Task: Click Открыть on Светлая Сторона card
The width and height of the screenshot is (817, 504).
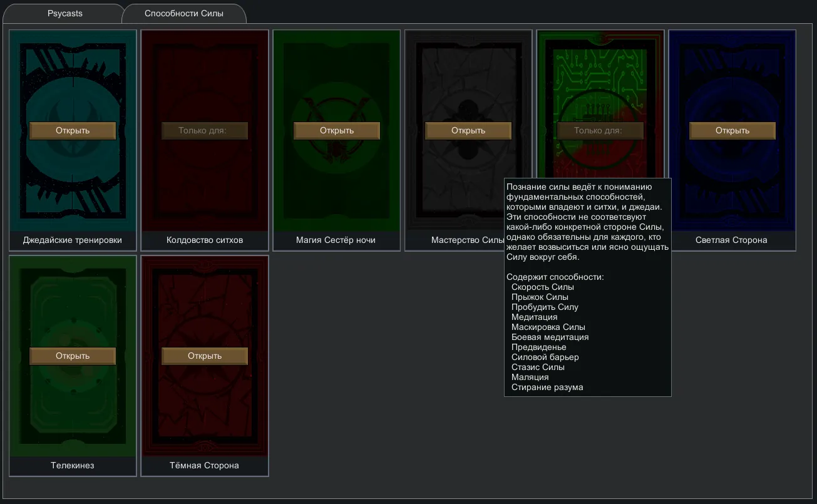Action: coord(732,130)
